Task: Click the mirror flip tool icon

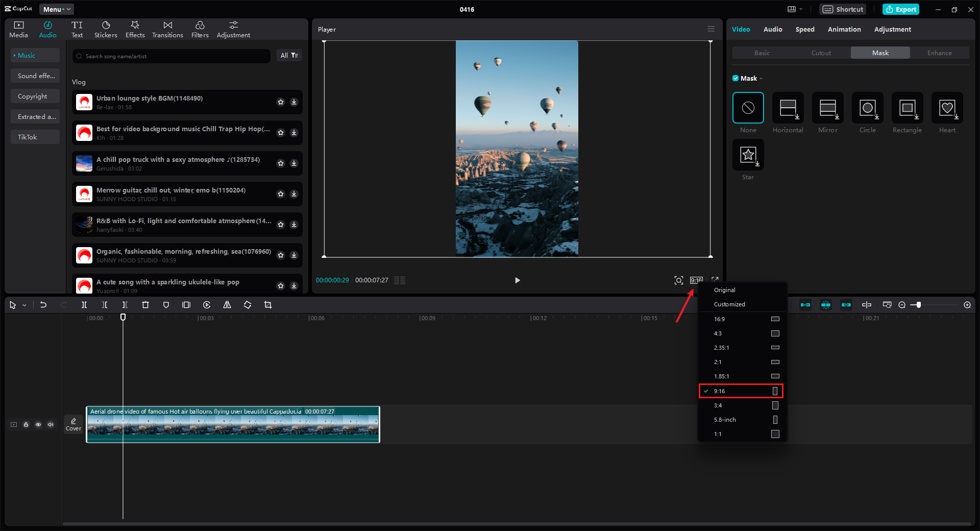Action: tap(227, 305)
